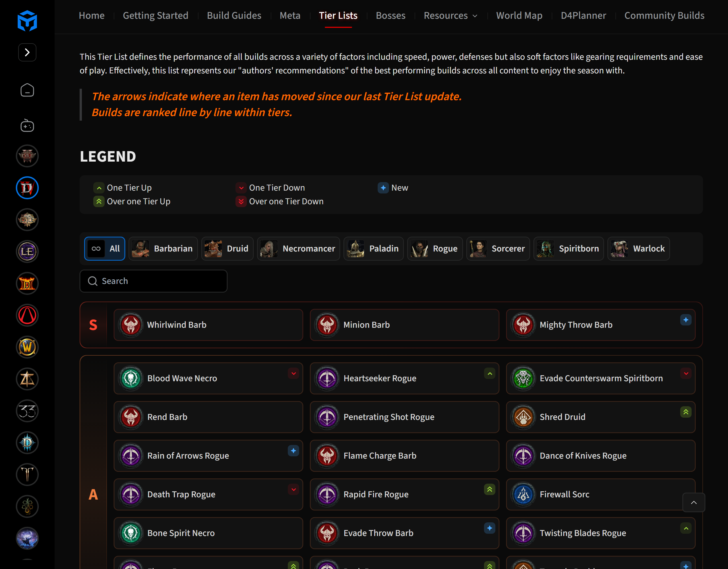Open the Bone Spirit Necro build
Image resolution: width=728 pixels, height=569 pixels.
point(208,533)
